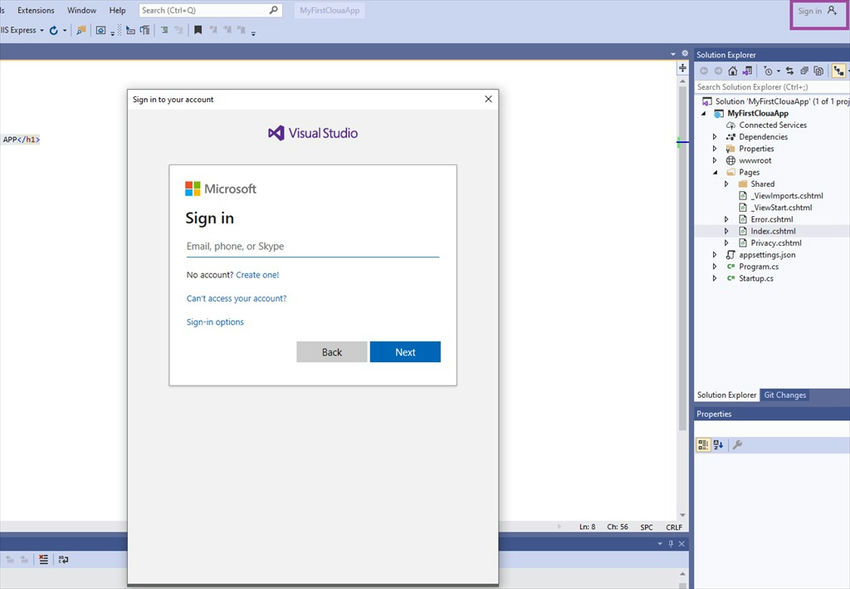Expand the Dependencies node
850x589 pixels.
click(x=713, y=136)
